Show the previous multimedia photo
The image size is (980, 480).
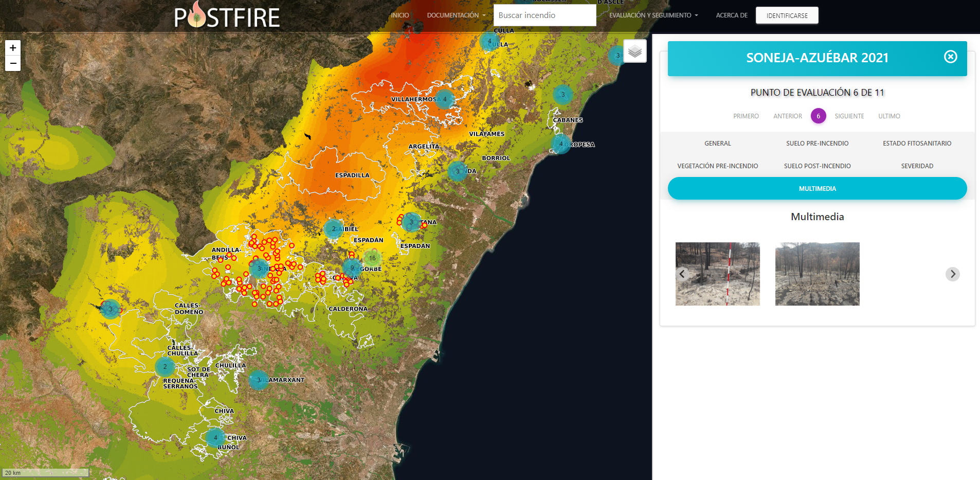click(x=682, y=274)
